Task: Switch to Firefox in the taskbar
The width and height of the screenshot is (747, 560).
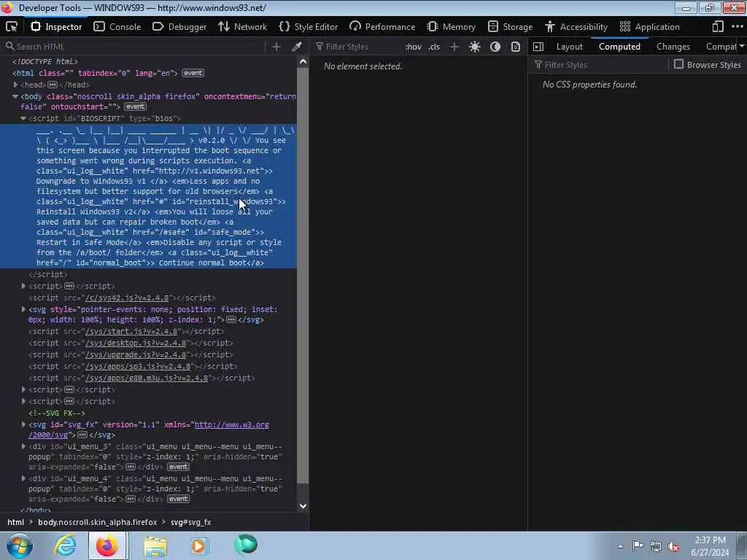Action: coord(107,545)
